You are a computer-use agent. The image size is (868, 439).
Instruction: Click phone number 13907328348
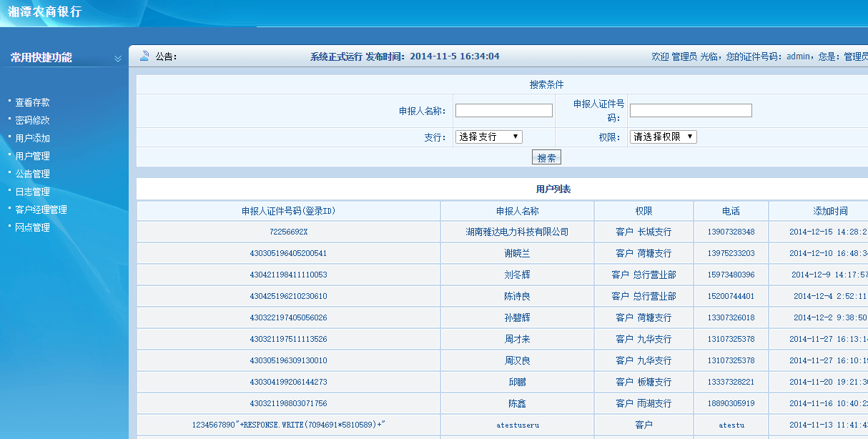click(731, 232)
